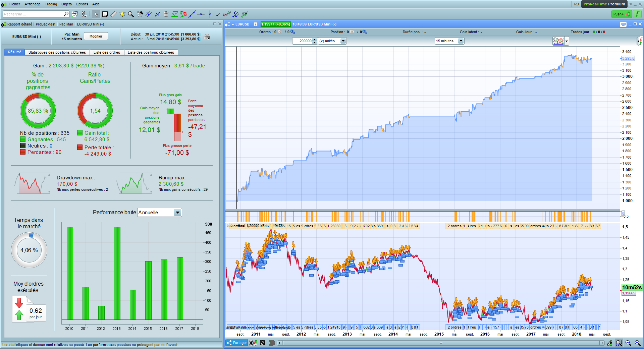The height and width of the screenshot is (349, 644).
Task: Switch to Liste des ordres tab
Action: [x=107, y=52]
